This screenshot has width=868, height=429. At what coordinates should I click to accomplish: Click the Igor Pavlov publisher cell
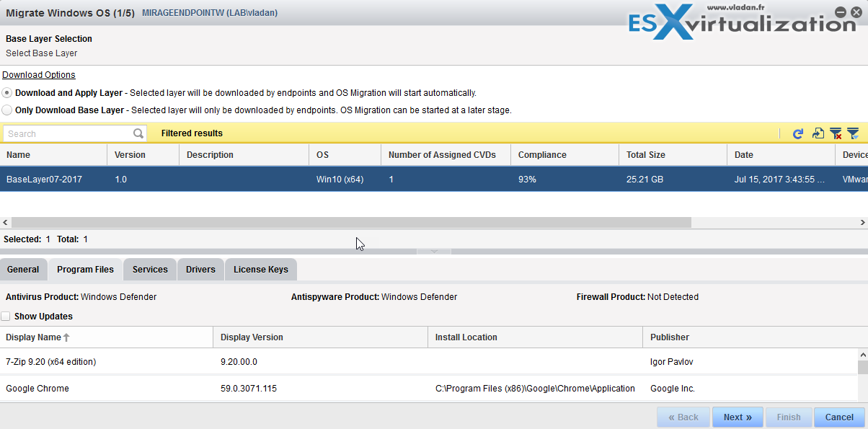point(673,362)
